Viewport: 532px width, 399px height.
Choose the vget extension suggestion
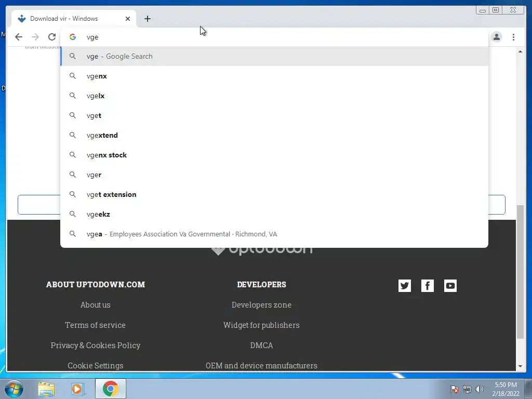pyautogui.click(x=274, y=194)
